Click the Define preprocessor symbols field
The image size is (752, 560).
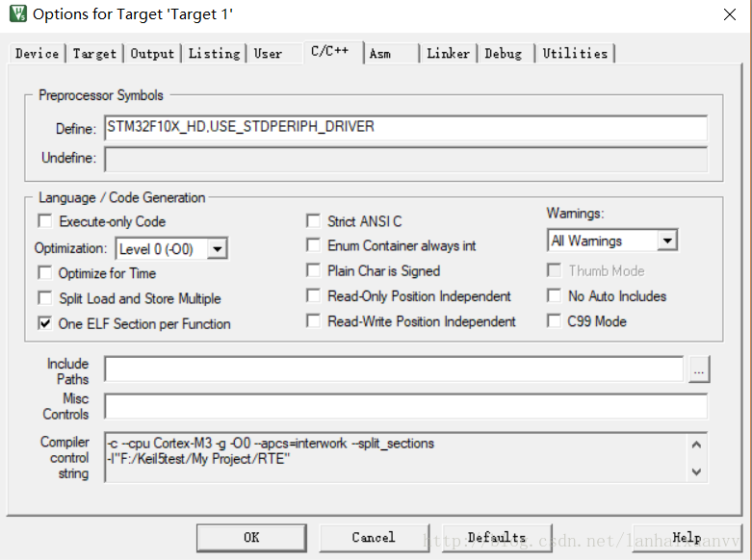click(x=405, y=128)
